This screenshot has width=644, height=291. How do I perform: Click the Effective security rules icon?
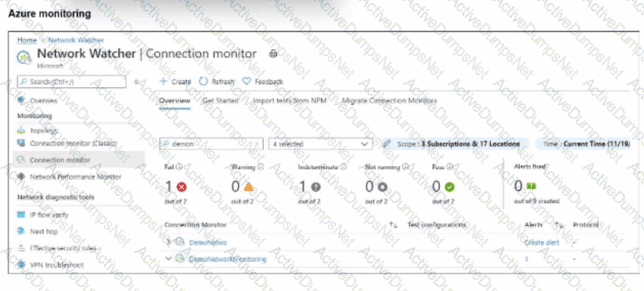click(x=21, y=249)
